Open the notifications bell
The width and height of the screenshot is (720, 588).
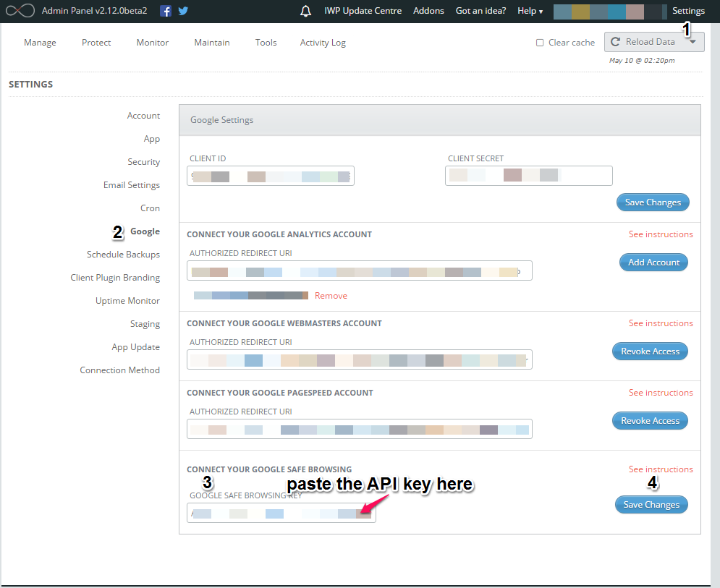pyautogui.click(x=306, y=11)
